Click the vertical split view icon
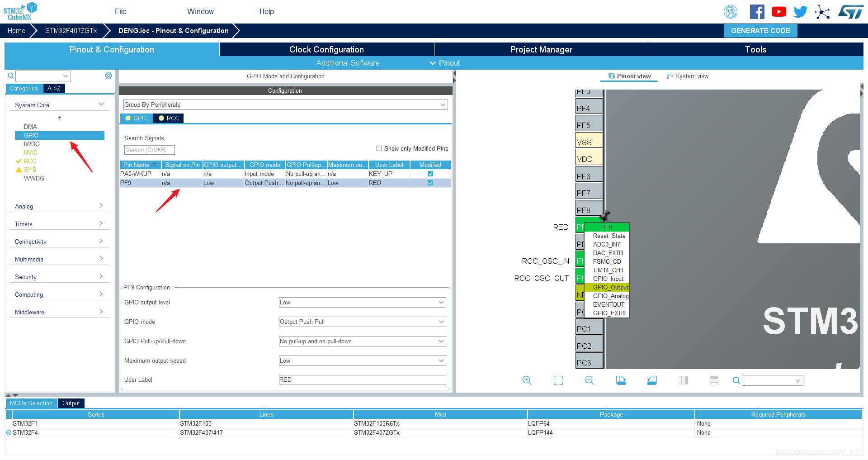868x460 pixels. (x=683, y=380)
